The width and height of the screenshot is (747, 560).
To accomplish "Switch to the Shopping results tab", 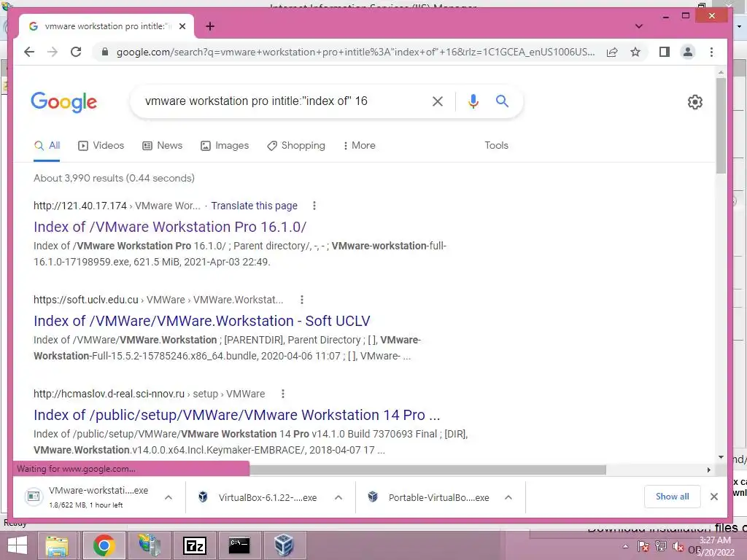I will tap(296, 146).
